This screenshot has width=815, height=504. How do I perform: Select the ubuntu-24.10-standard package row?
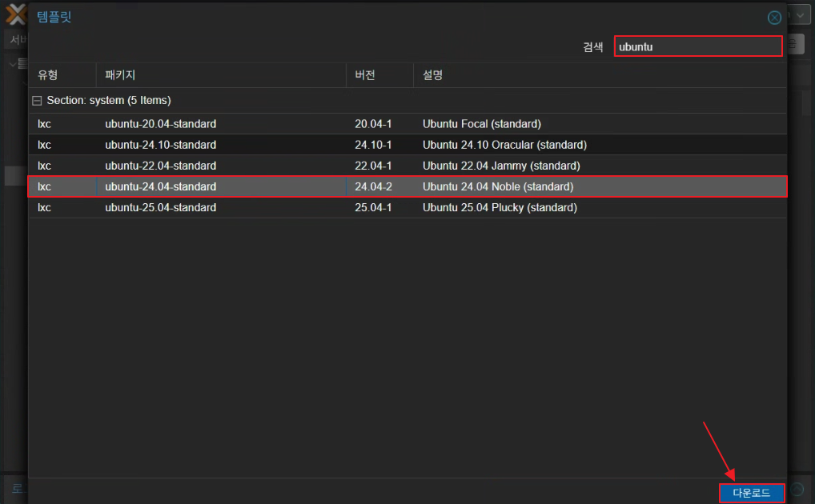point(407,145)
